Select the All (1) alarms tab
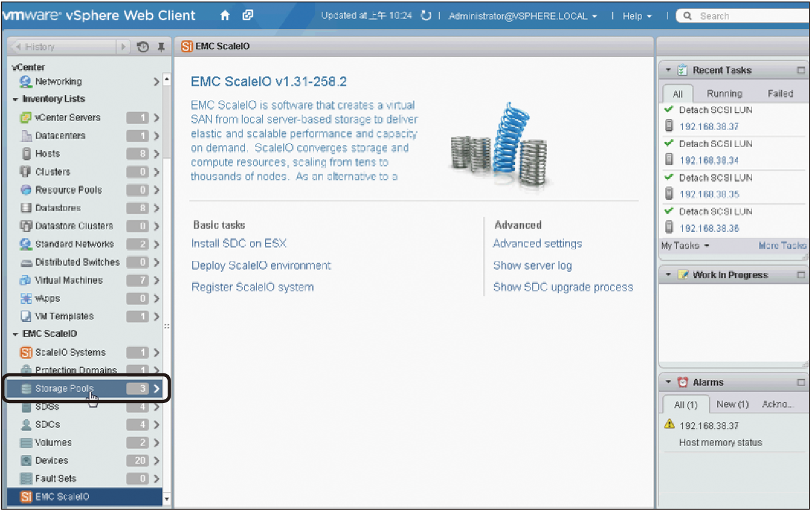The height and width of the screenshot is (512, 812). [x=686, y=405]
